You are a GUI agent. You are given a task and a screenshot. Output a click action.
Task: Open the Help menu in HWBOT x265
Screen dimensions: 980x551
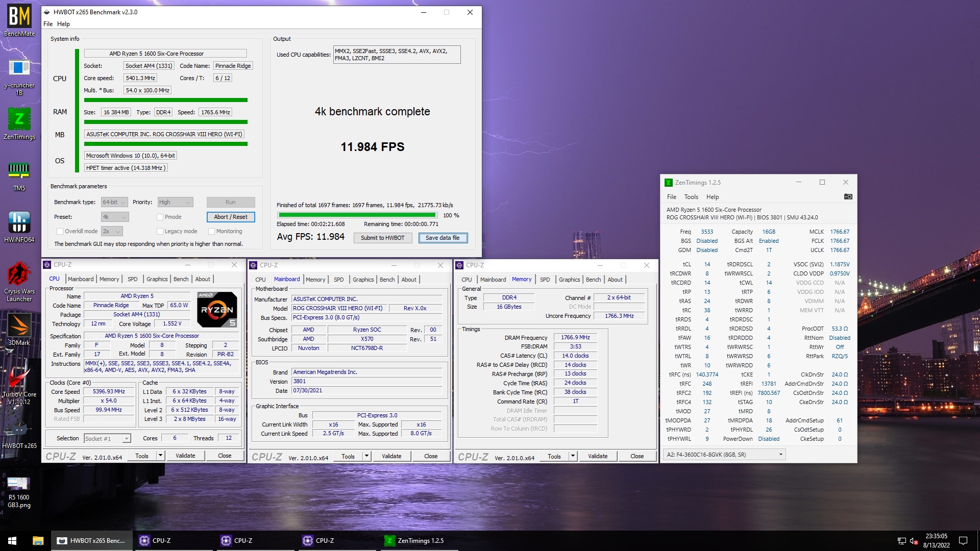[x=63, y=24]
